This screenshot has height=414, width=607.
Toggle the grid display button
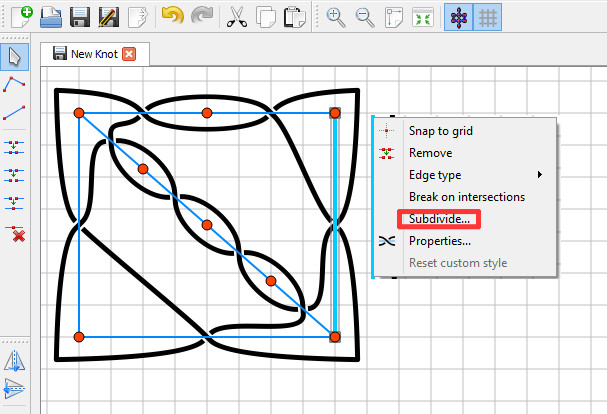[487, 17]
